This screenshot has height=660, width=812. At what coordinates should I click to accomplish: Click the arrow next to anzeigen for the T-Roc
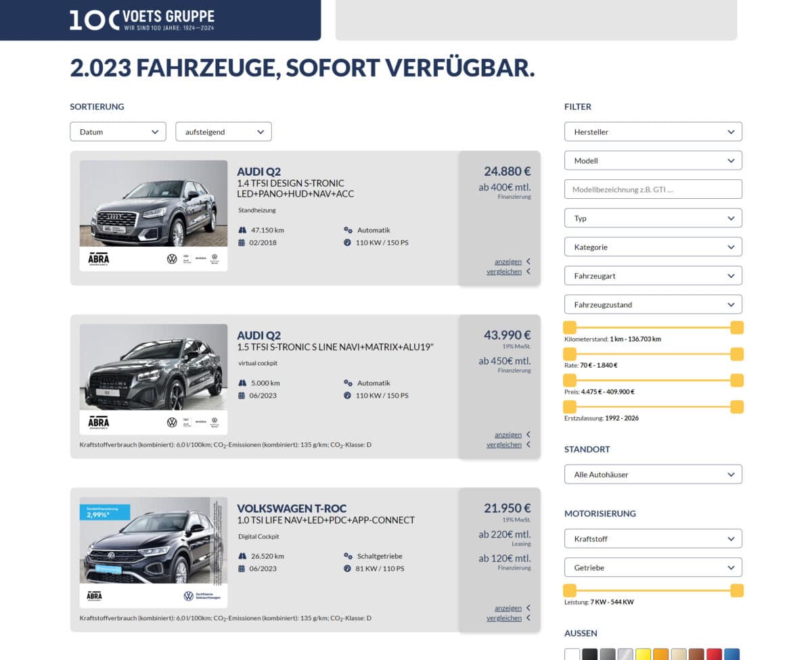(x=528, y=607)
